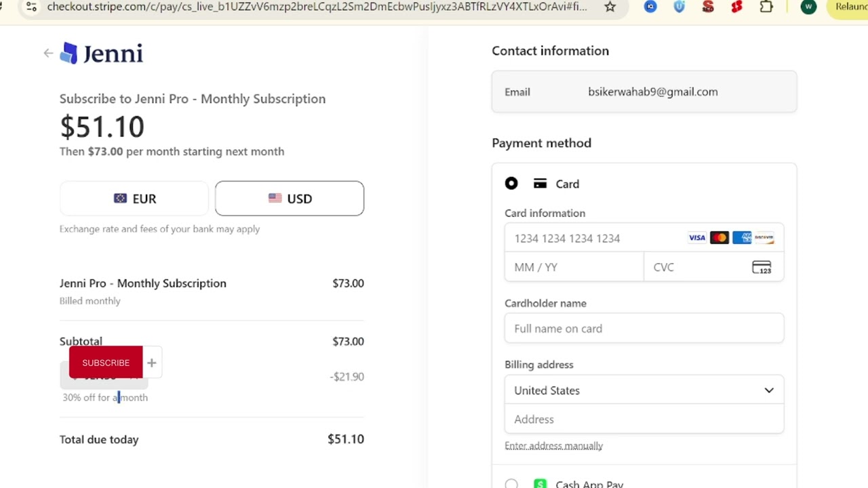Click the Jenni logo
This screenshot has height=488, width=868.
102,54
